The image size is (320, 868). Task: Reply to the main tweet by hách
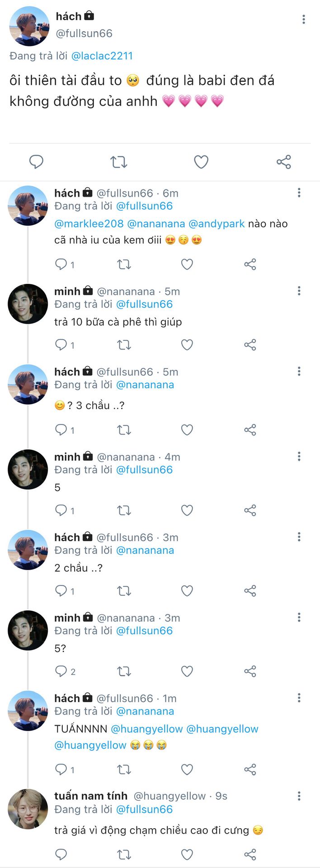(36, 162)
